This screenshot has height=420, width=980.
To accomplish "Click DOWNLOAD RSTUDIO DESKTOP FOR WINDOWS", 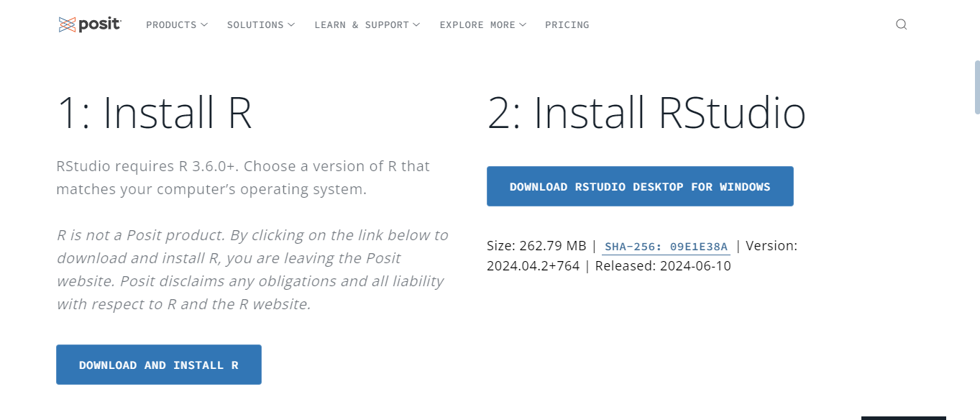I will tap(640, 186).
